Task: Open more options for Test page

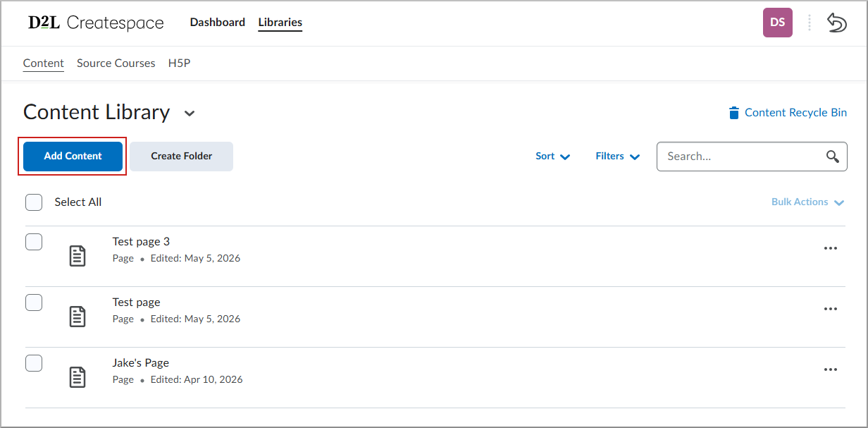Action: [831, 309]
